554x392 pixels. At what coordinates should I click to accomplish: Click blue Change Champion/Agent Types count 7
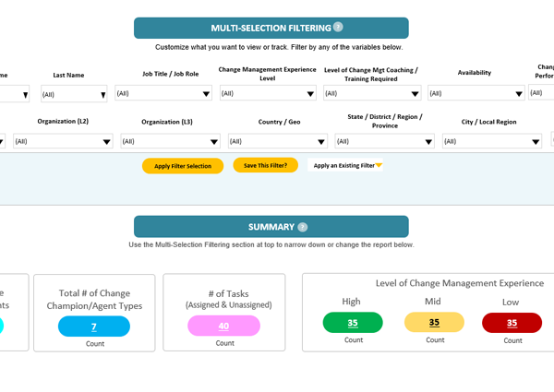pyautogui.click(x=94, y=327)
